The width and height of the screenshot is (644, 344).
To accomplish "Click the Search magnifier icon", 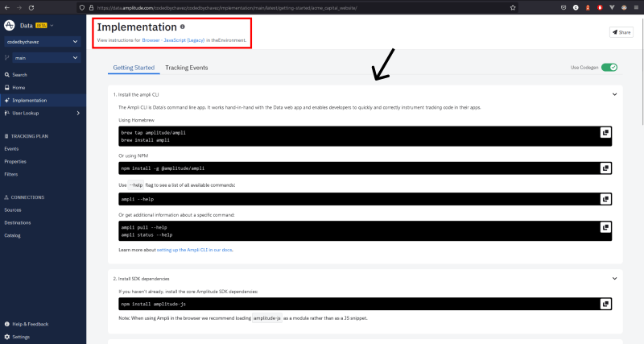I will pyautogui.click(x=7, y=75).
